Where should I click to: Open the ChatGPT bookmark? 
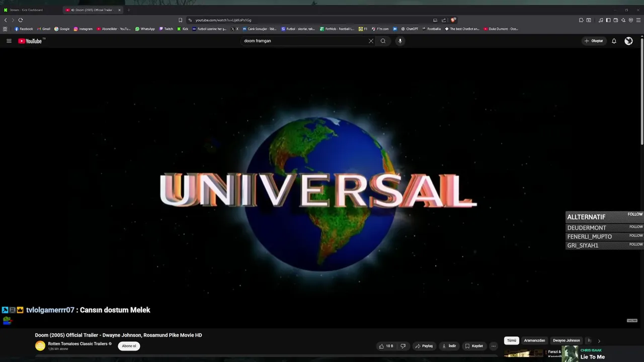tap(410, 29)
